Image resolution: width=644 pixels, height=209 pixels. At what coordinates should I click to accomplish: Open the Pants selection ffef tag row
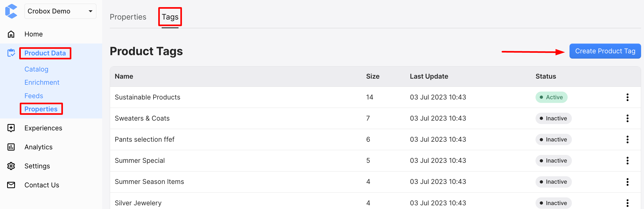pyautogui.click(x=145, y=140)
